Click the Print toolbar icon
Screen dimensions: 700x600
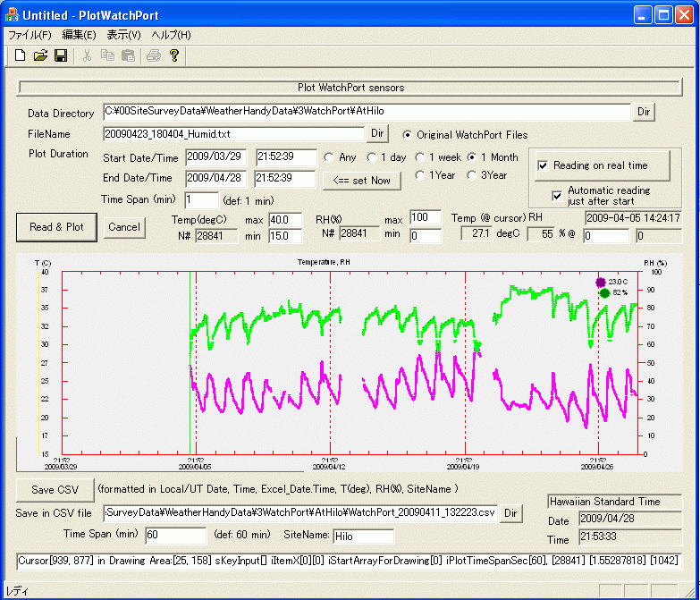tap(154, 55)
